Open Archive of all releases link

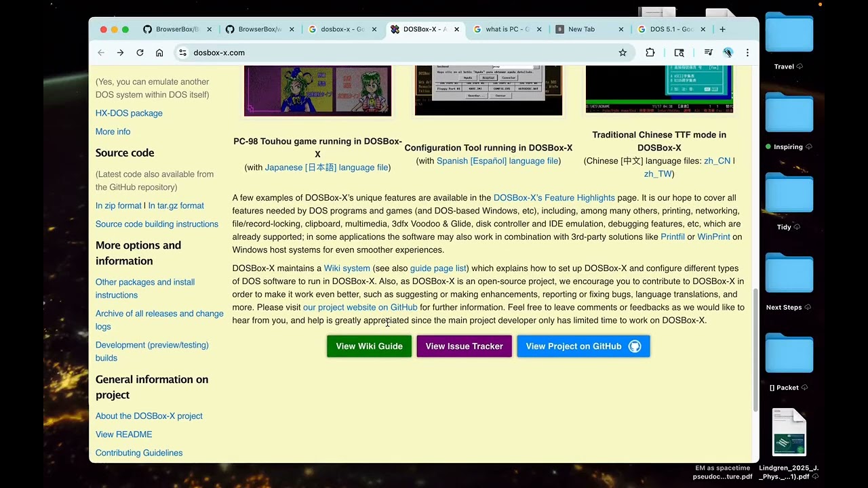[159, 320]
